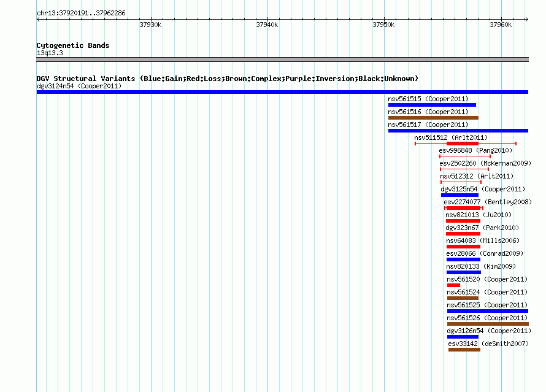Click the thin red line under esv996848
Image resolution: width=546 pixels, height=392 pixels.
pyautogui.click(x=465, y=156)
